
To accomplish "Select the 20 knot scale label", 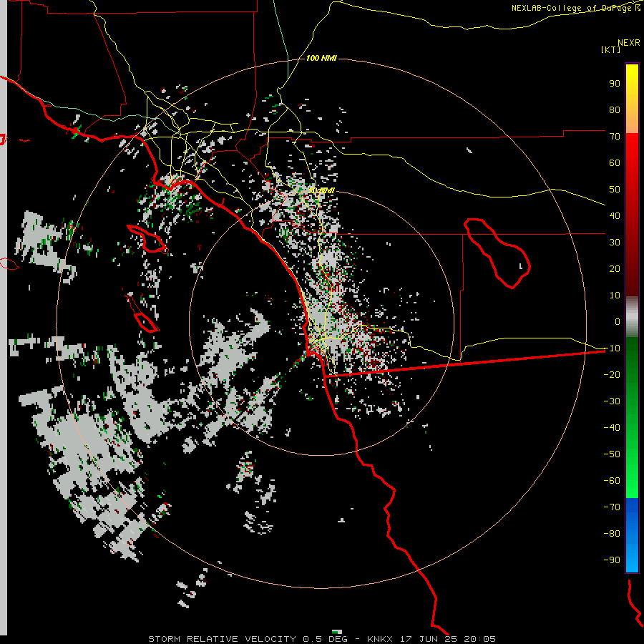I will click(615, 268).
